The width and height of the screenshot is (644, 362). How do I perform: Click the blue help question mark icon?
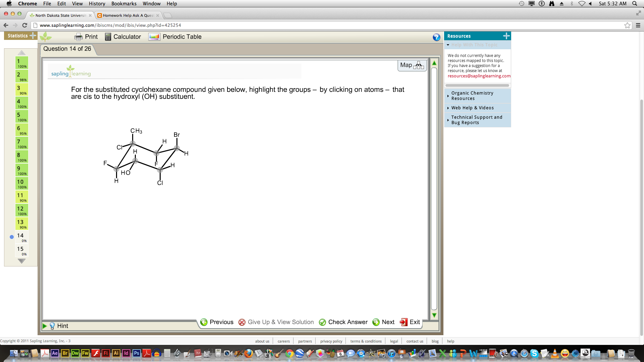436,38
